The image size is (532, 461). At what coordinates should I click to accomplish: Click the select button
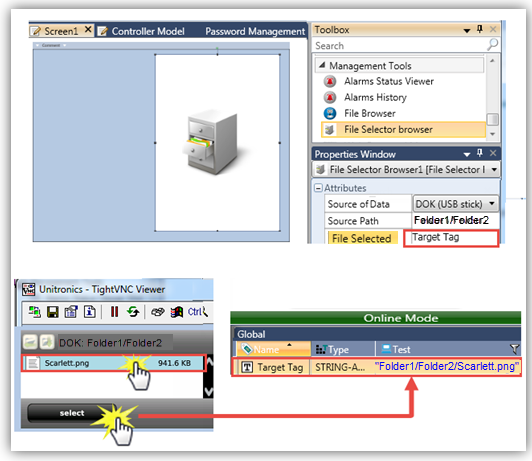72,413
